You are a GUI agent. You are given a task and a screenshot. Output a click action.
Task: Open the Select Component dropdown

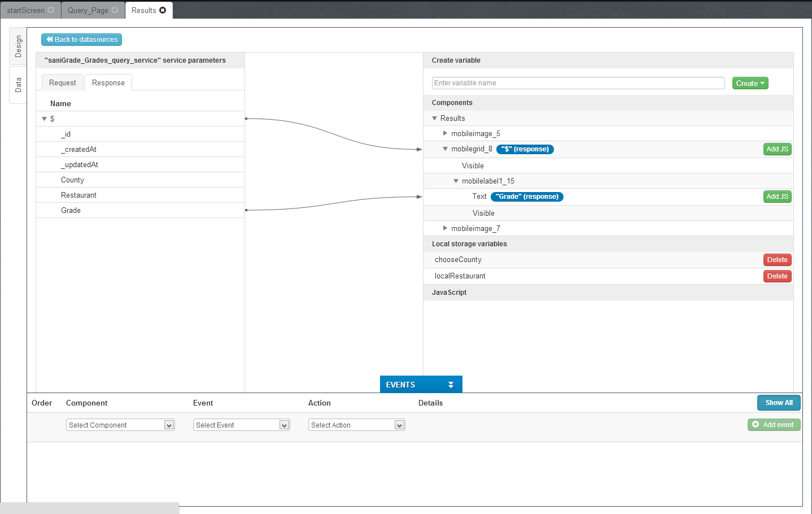coord(120,425)
